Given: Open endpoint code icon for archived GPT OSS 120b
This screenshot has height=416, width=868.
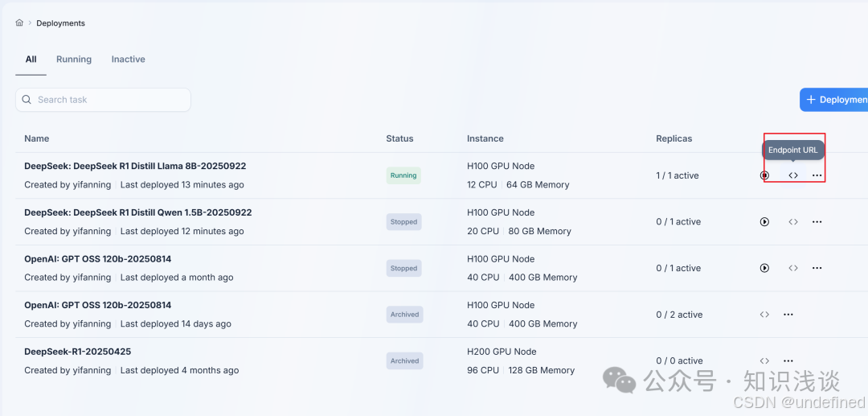Looking at the screenshot, I should [764, 314].
